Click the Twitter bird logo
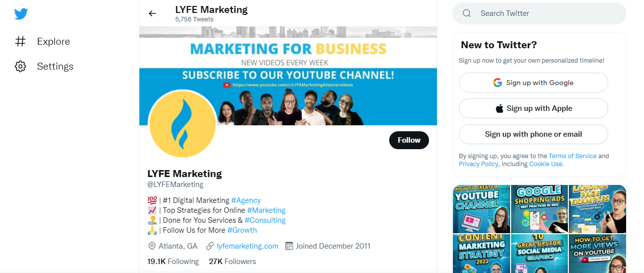 (x=21, y=14)
